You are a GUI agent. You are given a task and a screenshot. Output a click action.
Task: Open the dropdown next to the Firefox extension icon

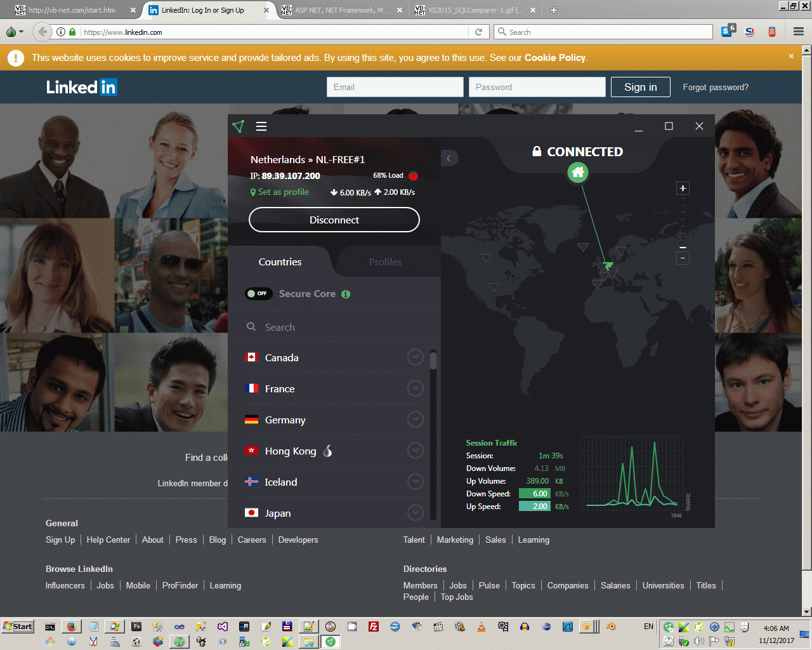click(22, 32)
